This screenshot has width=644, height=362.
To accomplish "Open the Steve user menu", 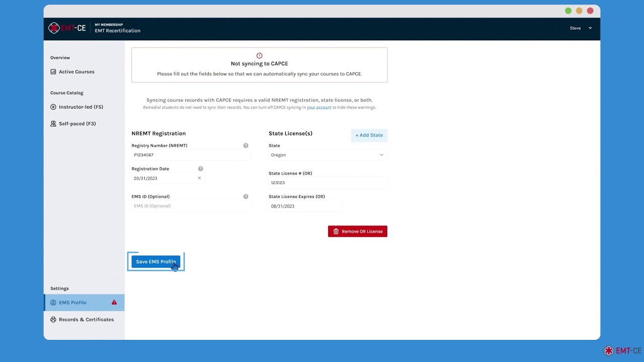I will click(x=581, y=28).
